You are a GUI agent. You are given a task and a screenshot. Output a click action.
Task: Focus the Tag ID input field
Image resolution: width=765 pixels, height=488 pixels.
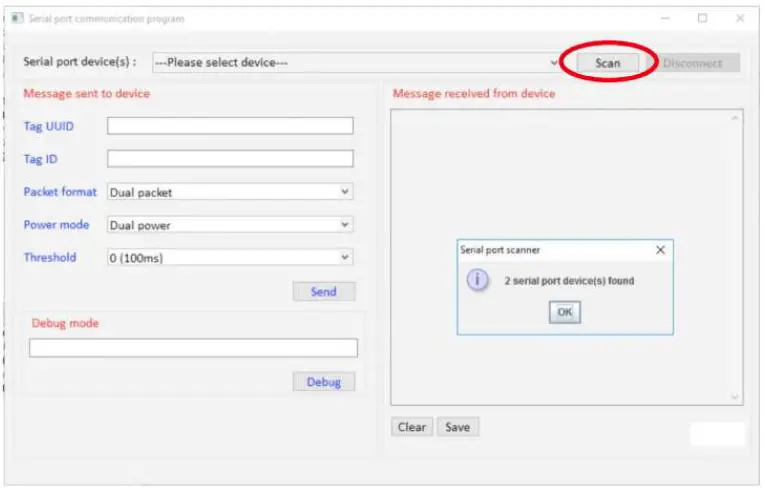(x=230, y=159)
